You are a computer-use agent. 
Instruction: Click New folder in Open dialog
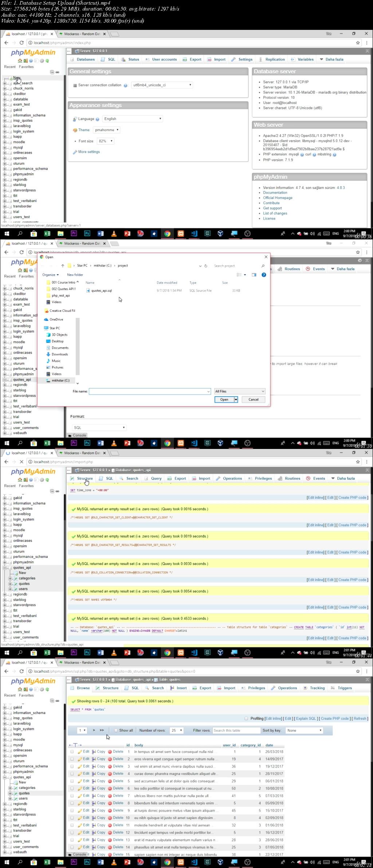tap(75, 275)
